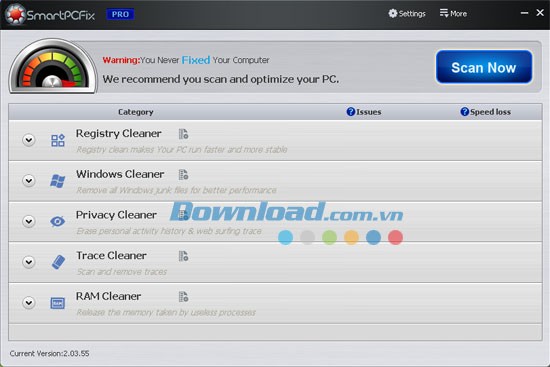Viewport: 550px width, 367px height.
Task: Open the Trace Cleaner details document icon
Action: click(x=183, y=256)
